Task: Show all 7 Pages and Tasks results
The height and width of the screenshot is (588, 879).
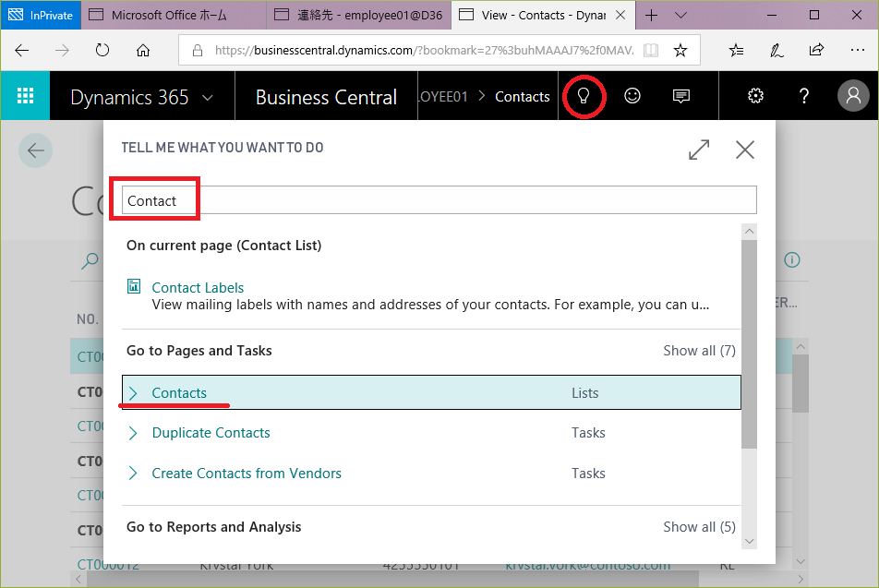Action: pyautogui.click(x=699, y=351)
